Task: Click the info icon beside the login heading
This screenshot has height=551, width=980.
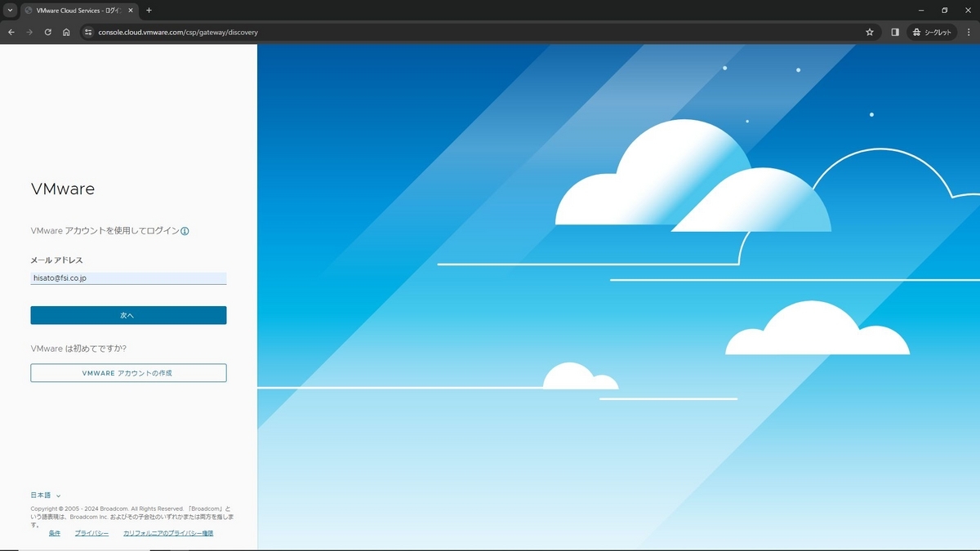Action: 185,231
